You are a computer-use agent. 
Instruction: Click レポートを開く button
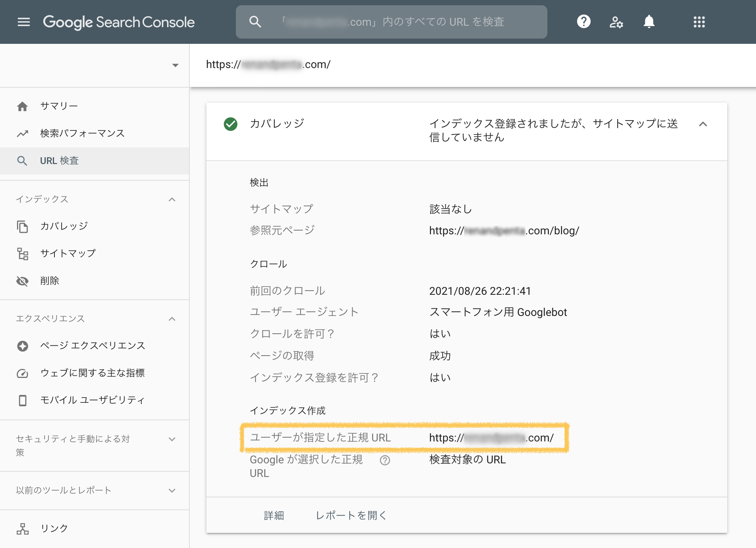352,515
